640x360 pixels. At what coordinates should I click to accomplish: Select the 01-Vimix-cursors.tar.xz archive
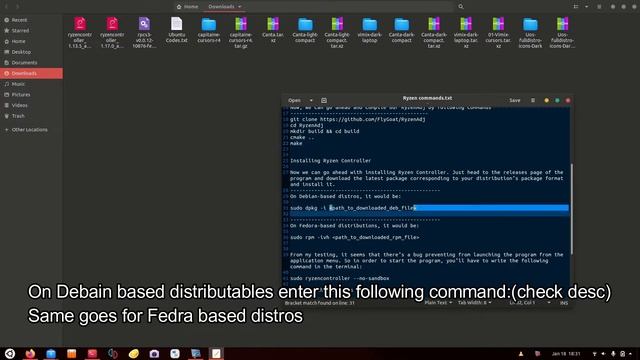coord(498,33)
